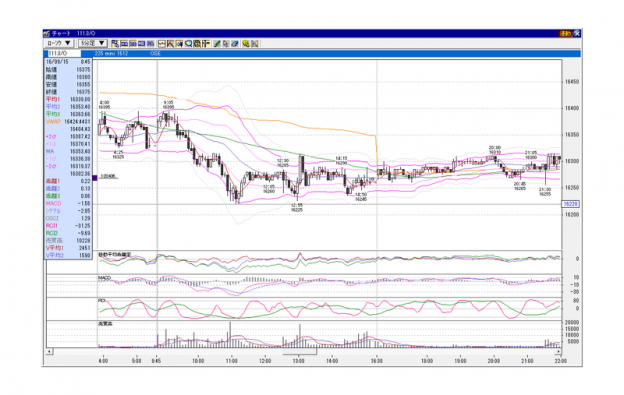Click the 15:30 time marker on time axis
Image resolution: width=624 pixels, height=395 pixels.
pyautogui.click(x=376, y=361)
